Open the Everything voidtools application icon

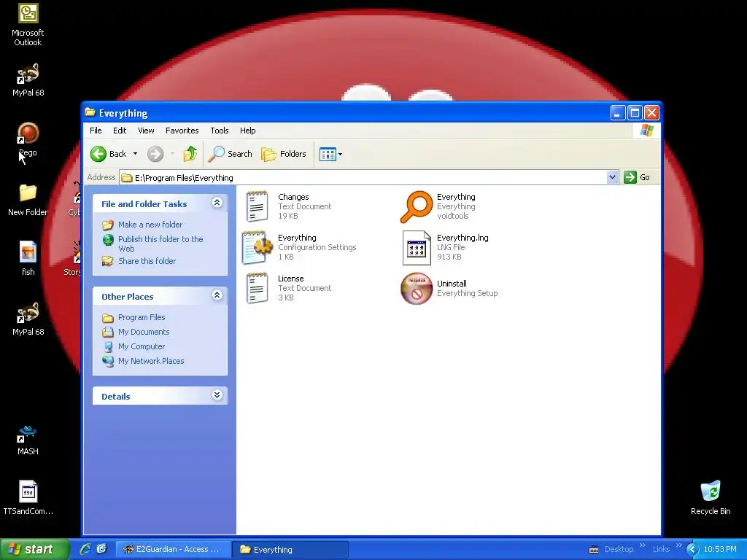pos(417,206)
